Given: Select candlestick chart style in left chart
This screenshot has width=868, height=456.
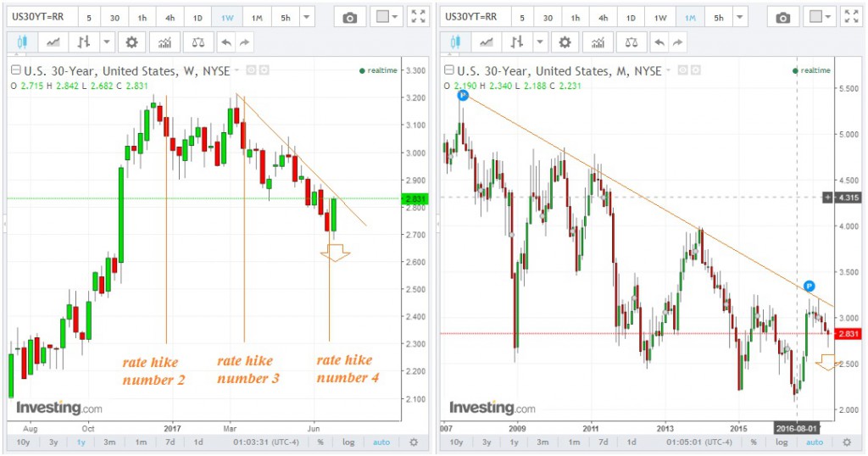Looking at the screenshot, I should (x=23, y=42).
